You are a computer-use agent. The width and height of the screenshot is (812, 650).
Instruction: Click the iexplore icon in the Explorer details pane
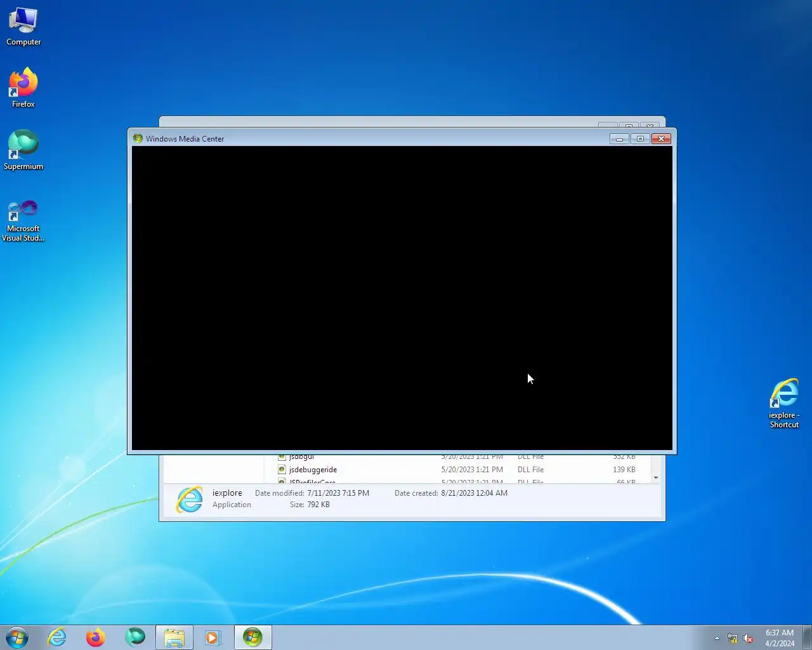[x=190, y=499]
